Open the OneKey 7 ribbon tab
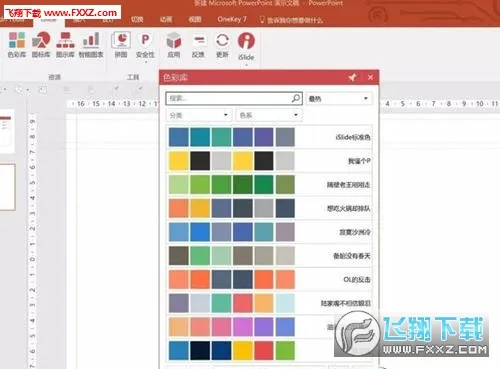The height and width of the screenshot is (369, 500). click(x=232, y=19)
